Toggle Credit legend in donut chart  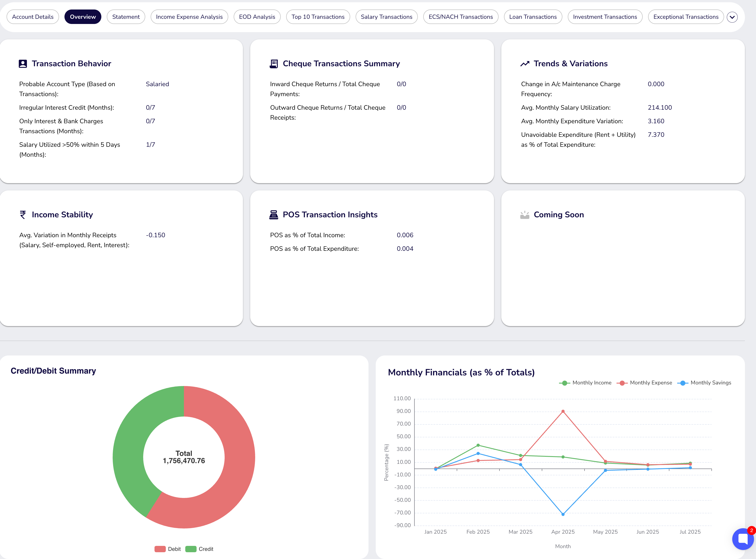click(199, 549)
